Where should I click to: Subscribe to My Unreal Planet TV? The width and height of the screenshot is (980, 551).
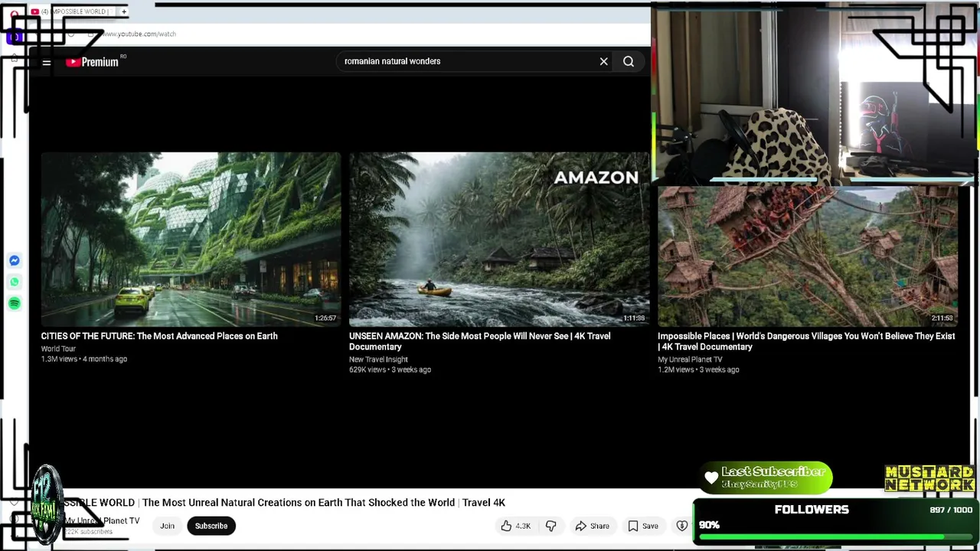point(211,527)
